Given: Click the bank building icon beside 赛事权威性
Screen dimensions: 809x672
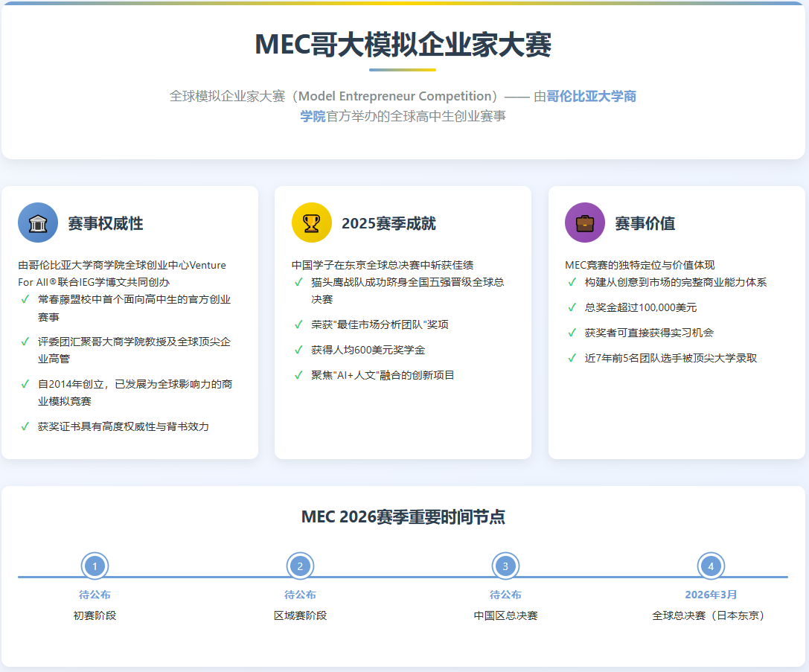Looking at the screenshot, I should pyautogui.click(x=38, y=223).
